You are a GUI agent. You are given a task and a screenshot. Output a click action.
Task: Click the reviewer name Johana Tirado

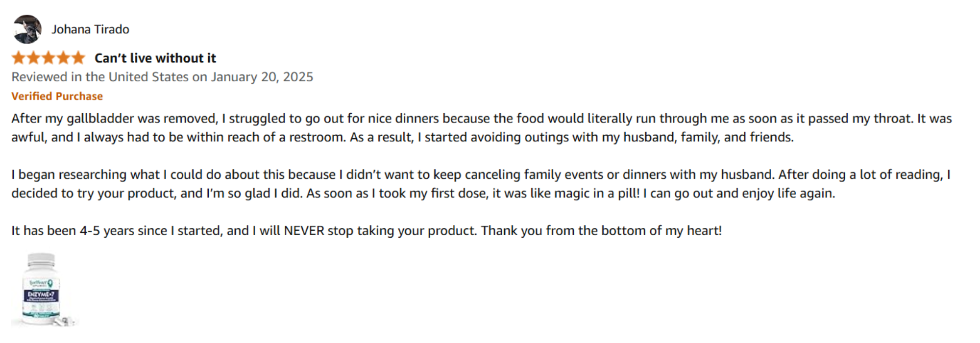pos(91,29)
